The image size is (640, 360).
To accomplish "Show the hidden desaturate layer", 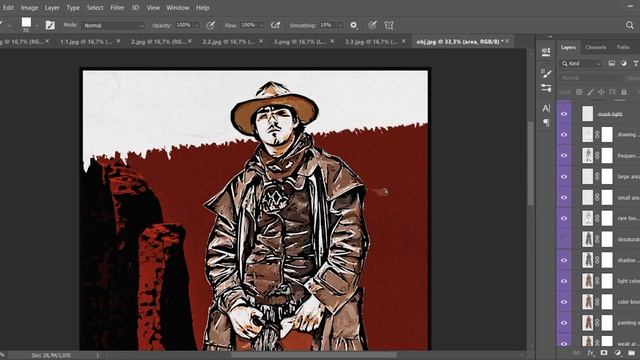I will pos(564,239).
